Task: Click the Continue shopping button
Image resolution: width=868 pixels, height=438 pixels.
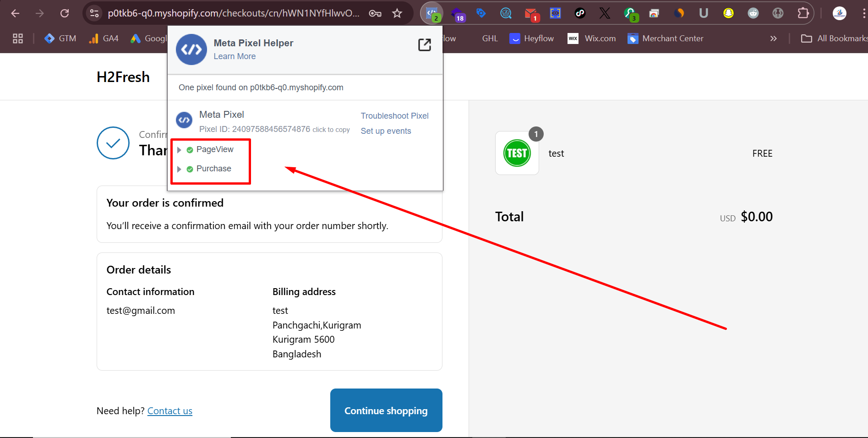Action: coord(386,410)
